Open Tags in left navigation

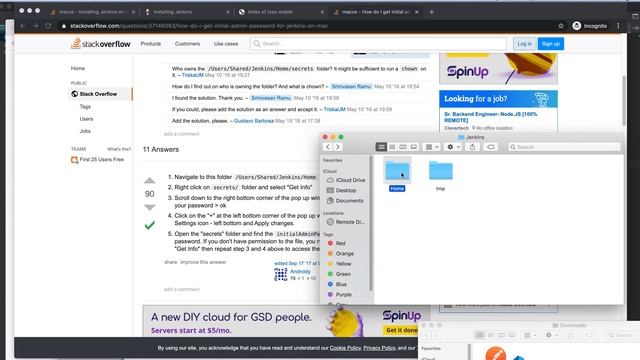[x=85, y=107]
